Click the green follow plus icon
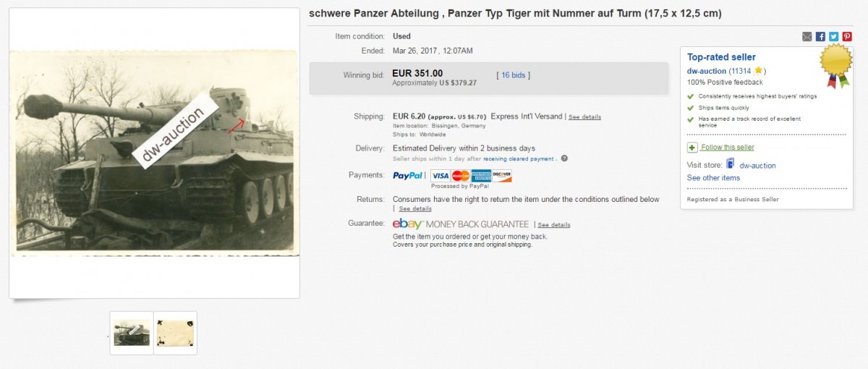Screen dimensions: 868x369 pyautogui.click(x=692, y=148)
